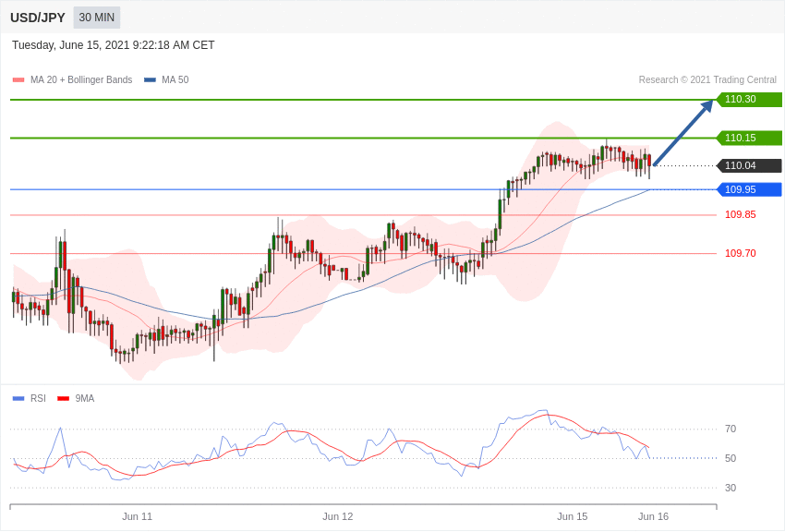Image resolution: width=785 pixels, height=532 pixels.
Task: Click the Jun 15 date axis label
Action: pos(573,516)
